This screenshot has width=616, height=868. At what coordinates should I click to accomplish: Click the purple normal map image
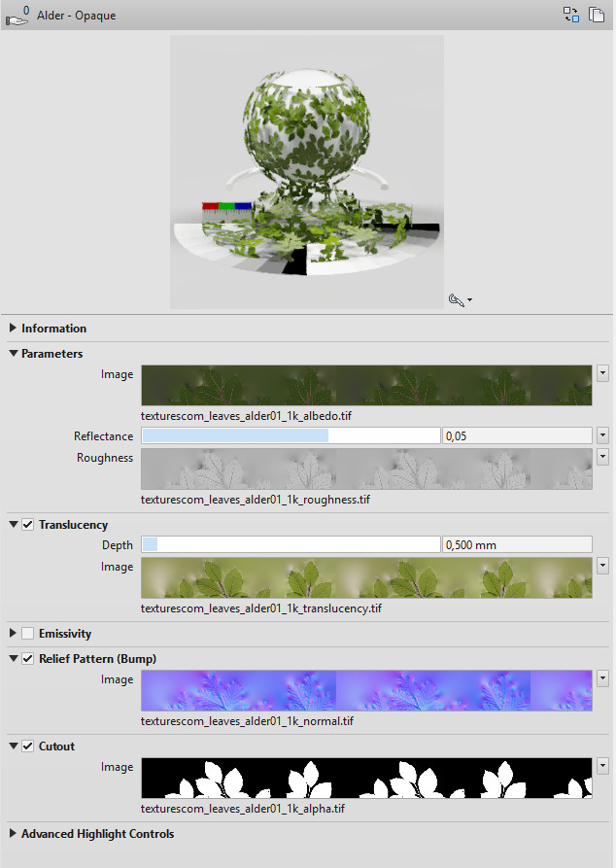point(366,691)
